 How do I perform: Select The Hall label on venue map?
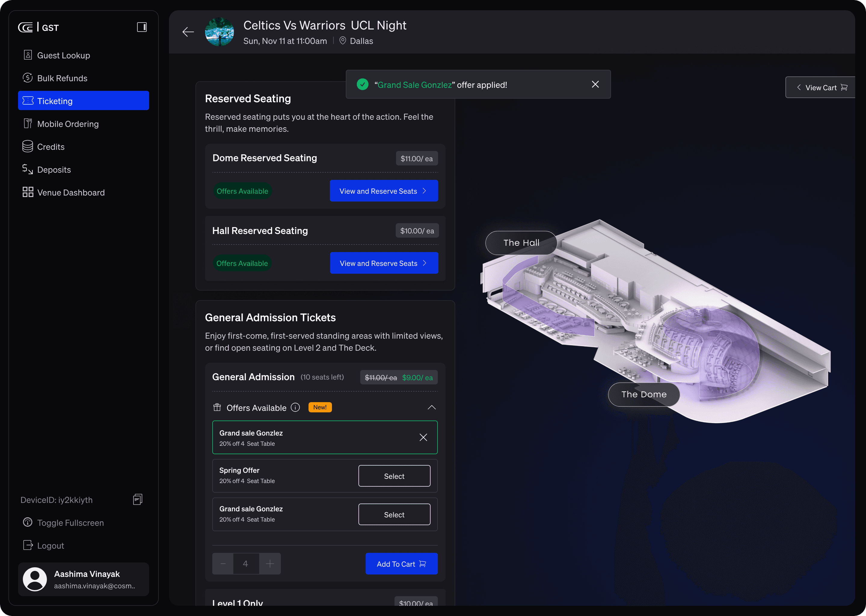pyautogui.click(x=521, y=243)
